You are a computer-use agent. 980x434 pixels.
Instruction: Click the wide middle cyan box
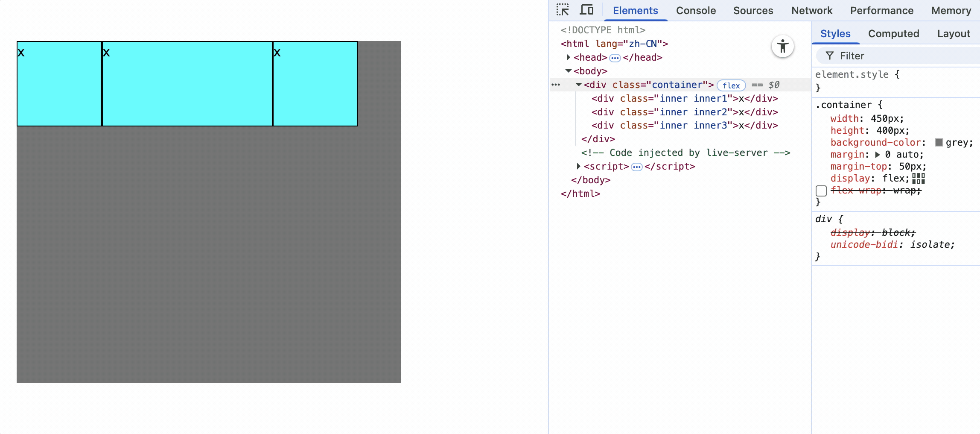pyautogui.click(x=187, y=84)
